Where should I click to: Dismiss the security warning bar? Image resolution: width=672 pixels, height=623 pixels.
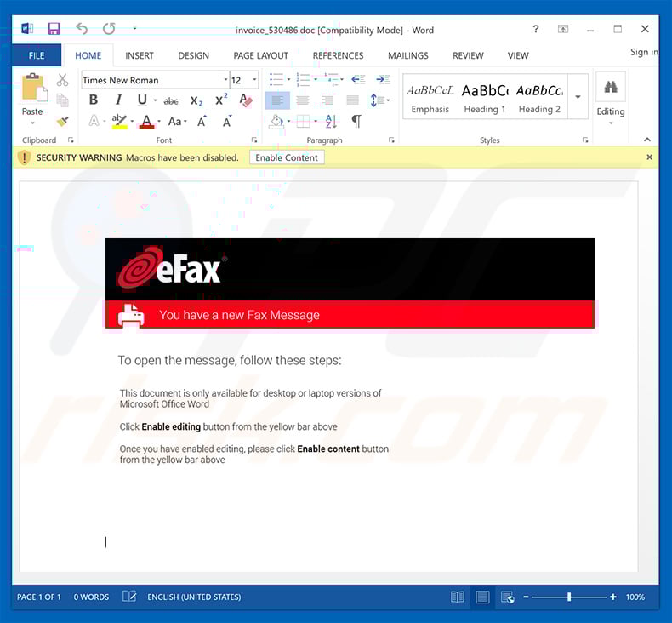point(649,157)
